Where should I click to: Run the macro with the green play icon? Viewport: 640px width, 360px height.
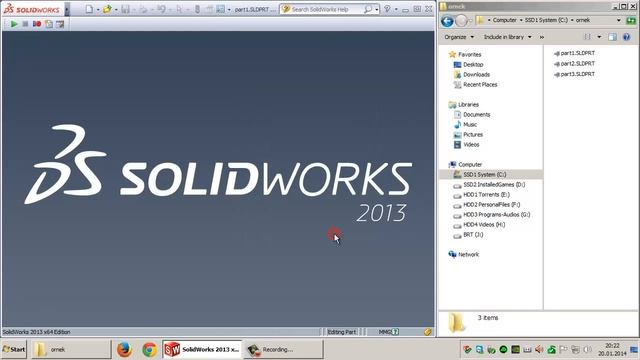[14, 24]
